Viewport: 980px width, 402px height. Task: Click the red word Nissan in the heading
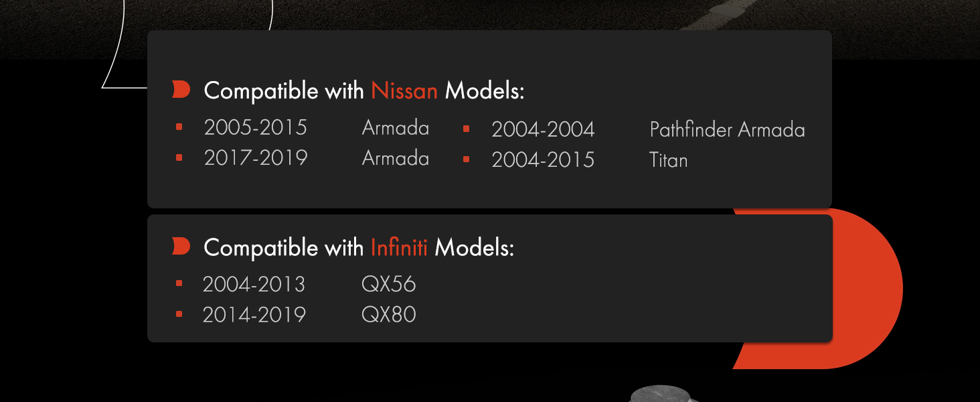click(404, 90)
